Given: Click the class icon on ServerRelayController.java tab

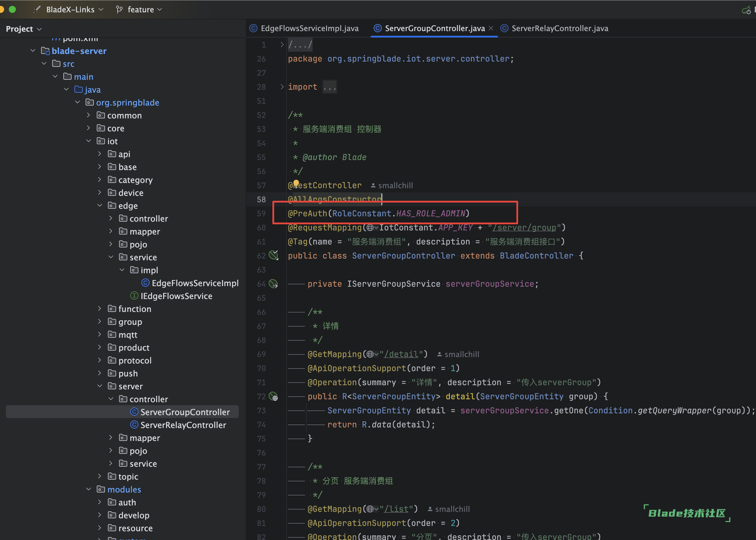Looking at the screenshot, I should coord(504,28).
